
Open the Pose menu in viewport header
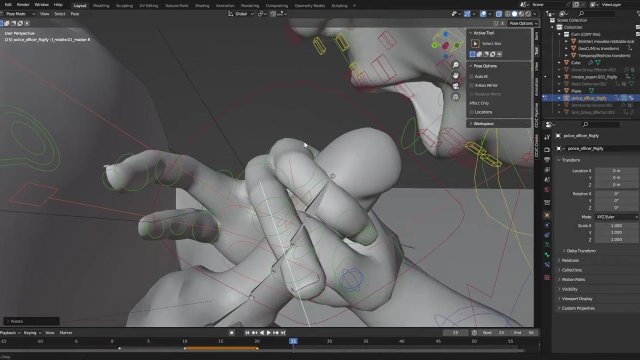pyautogui.click(x=75, y=14)
